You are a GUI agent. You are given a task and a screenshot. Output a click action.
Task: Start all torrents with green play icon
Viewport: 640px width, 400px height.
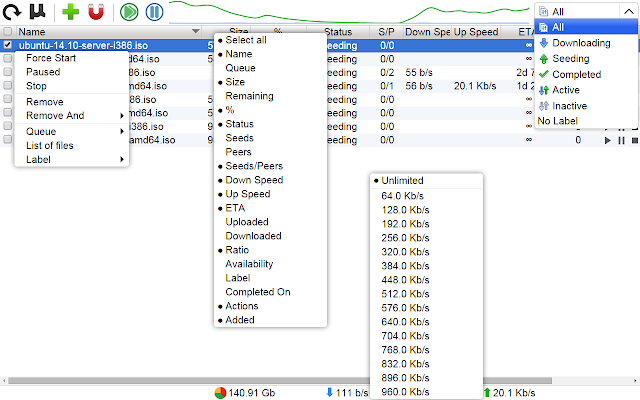[129, 12]
